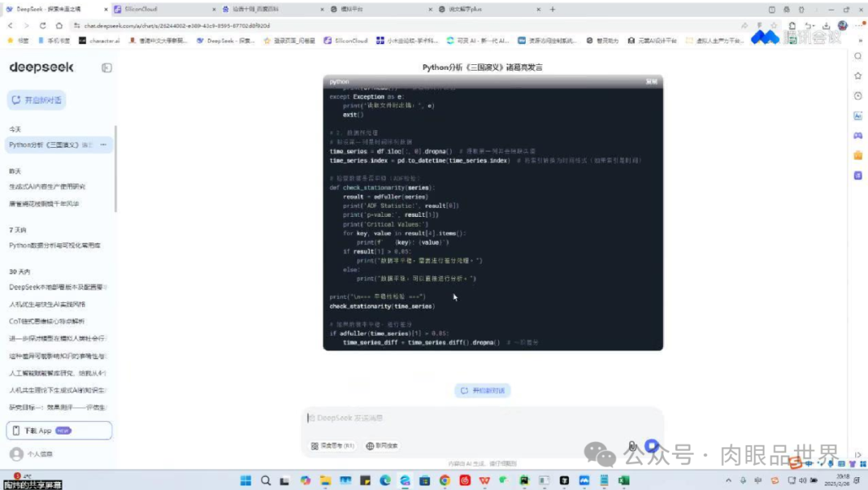The image size is (868, 490).
Task: Open File Explorer from taskbar
Action: [x=325, y=480]
